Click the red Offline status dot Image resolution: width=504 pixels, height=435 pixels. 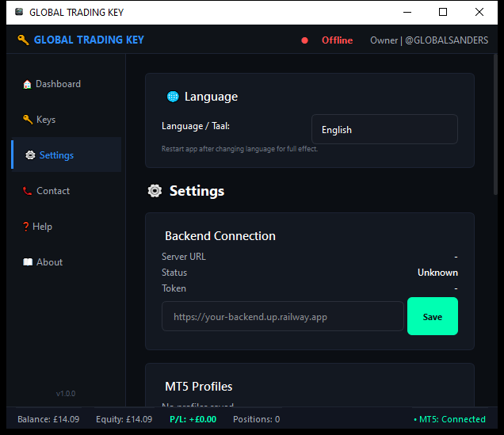pos(305,40)
